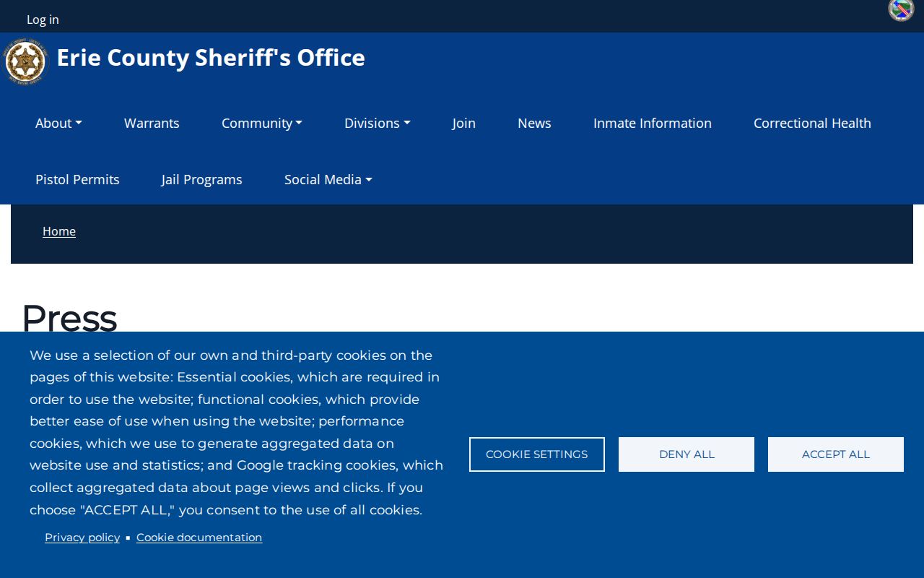Image resolution: width=924 pixels, height=578 pixels.
Task: Open Correctional Health page
Action: [x=812, y=123]
